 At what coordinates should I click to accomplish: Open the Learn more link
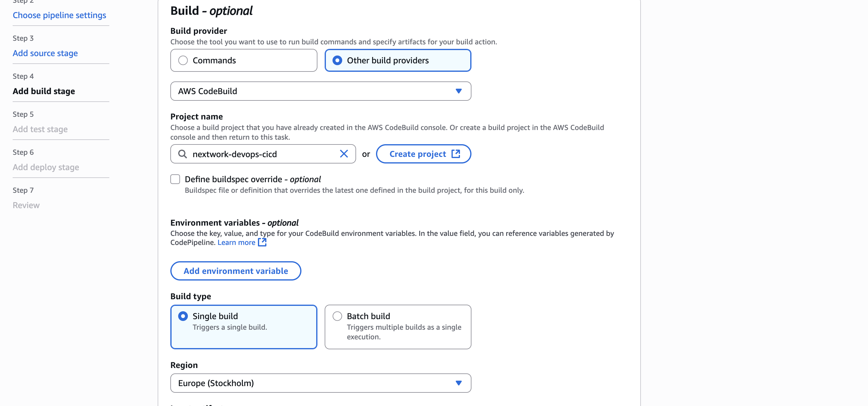[x=236, y=243]
